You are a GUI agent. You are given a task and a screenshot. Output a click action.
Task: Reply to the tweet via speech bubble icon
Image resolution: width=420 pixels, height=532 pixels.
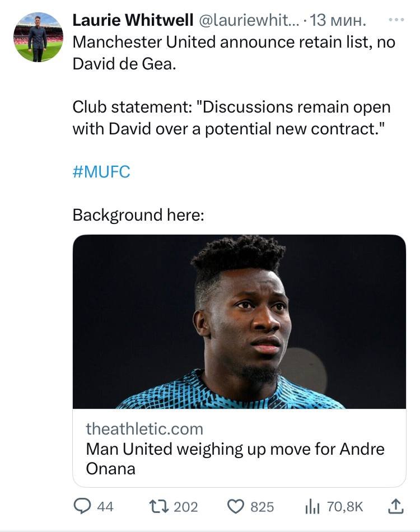point(83,506)
